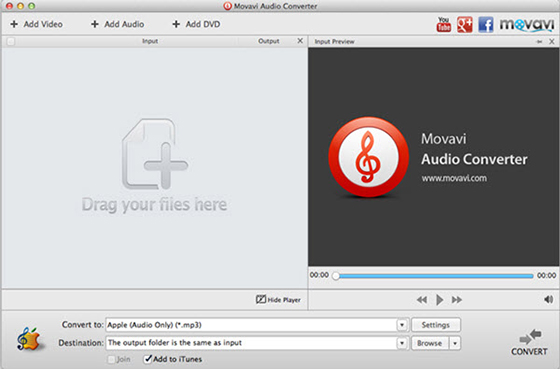Click the red treble clef logo in the preview
Screen dimensions: 560x369
point(368,157)
